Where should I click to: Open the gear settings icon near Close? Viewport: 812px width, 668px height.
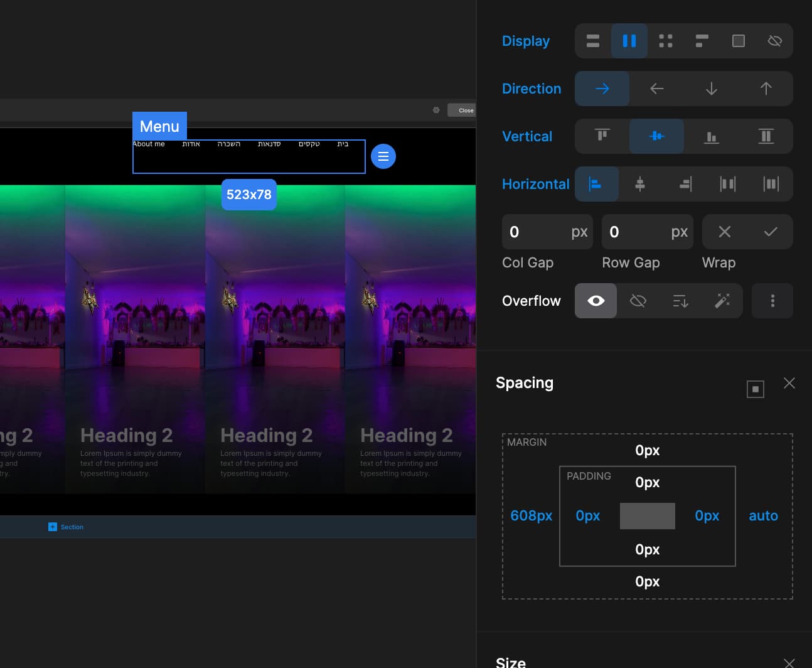click(x=436, y=110)
